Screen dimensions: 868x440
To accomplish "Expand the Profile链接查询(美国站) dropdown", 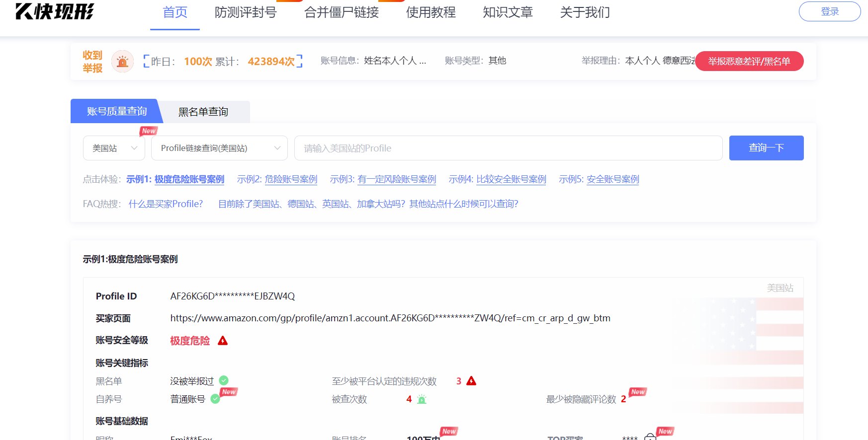I will pos(219,148).
